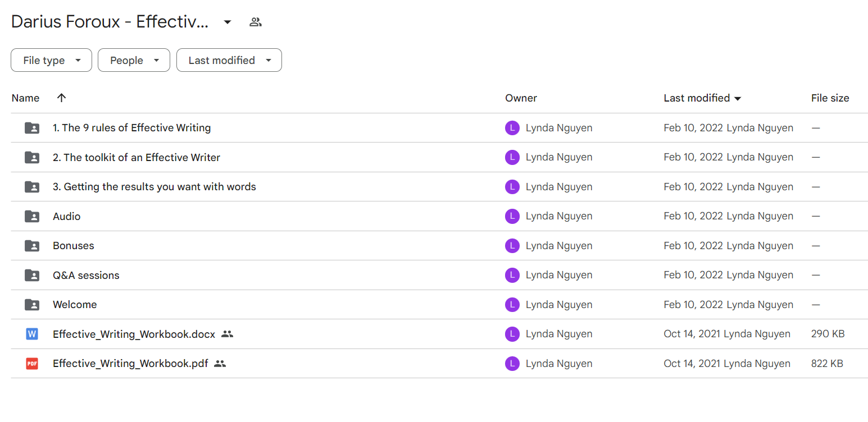868x422 pixels.
Task: Select the Audio folder name
Action: 67,216
